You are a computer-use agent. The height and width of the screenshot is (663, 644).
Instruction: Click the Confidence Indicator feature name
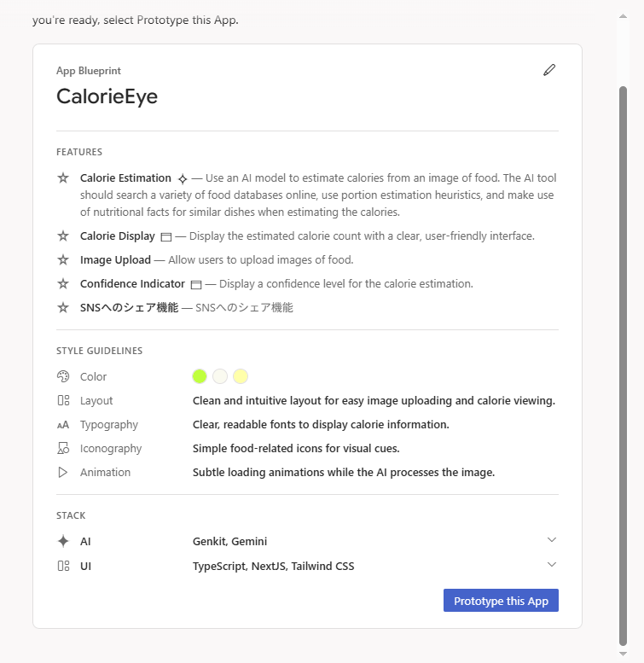133,284
